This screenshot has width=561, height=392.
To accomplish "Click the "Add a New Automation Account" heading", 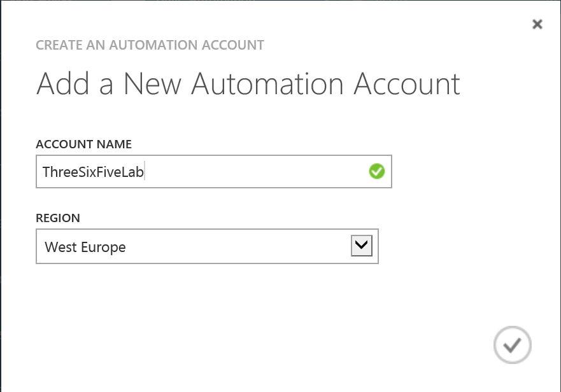I will coord(248,84).
